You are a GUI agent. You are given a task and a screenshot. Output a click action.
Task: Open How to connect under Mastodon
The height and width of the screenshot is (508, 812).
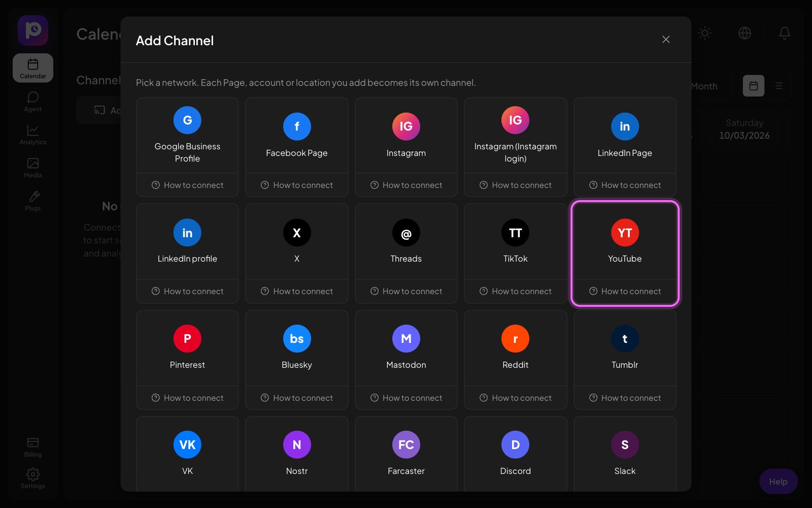click(406, 398)
